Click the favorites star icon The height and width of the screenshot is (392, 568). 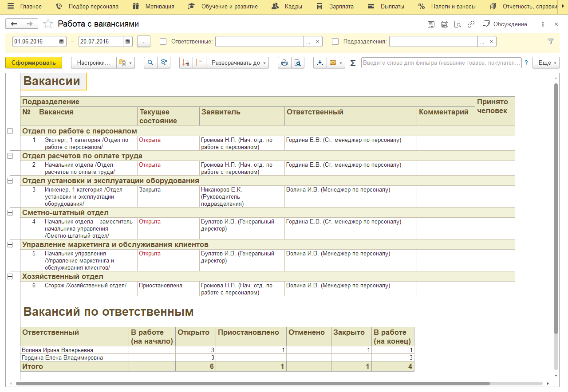(x=48, y=24)
